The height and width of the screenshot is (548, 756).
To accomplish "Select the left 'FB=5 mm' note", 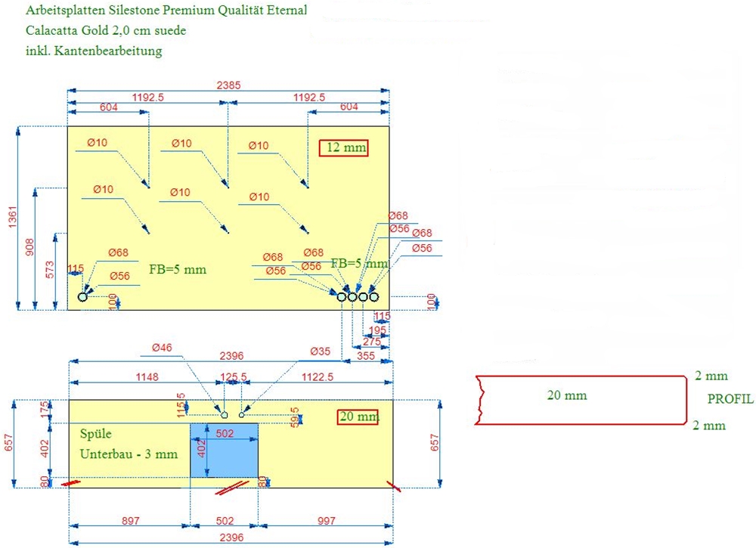I will [178, 269].
